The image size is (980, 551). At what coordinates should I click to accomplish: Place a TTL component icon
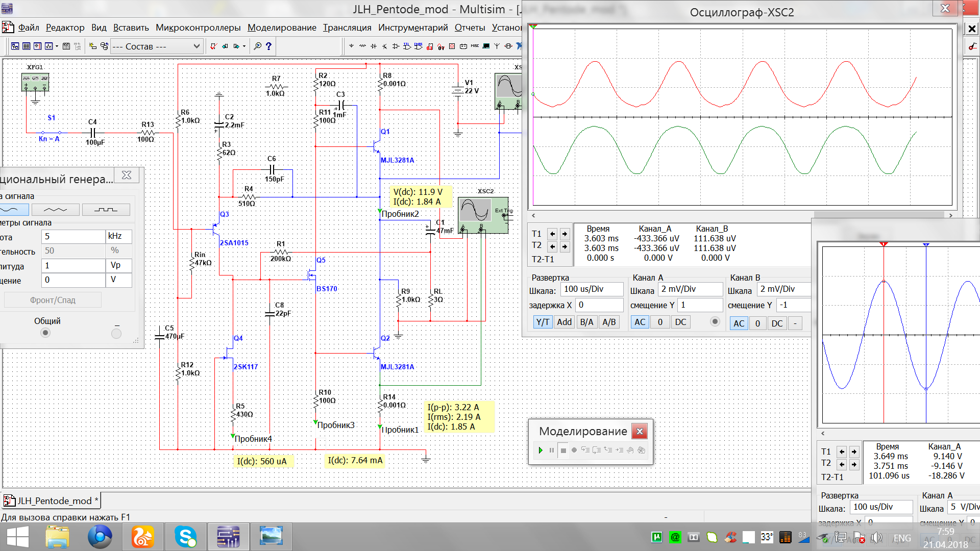(x=407, y=46)
